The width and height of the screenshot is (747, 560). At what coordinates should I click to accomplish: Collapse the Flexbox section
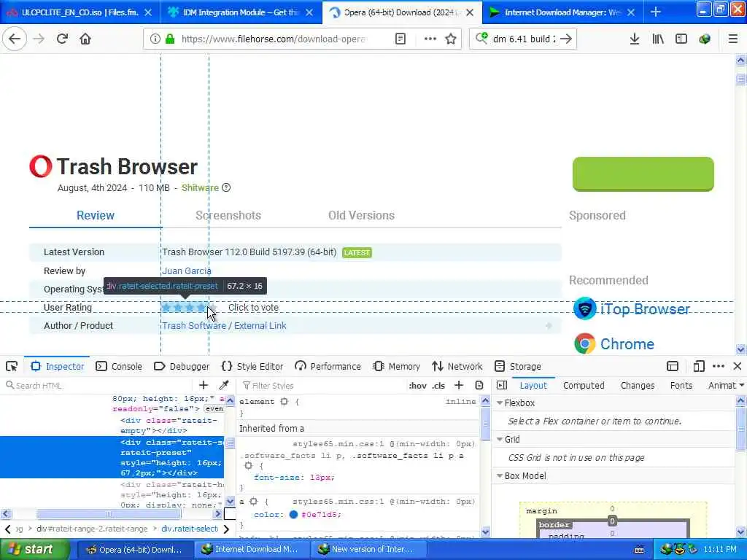point(500,402)
